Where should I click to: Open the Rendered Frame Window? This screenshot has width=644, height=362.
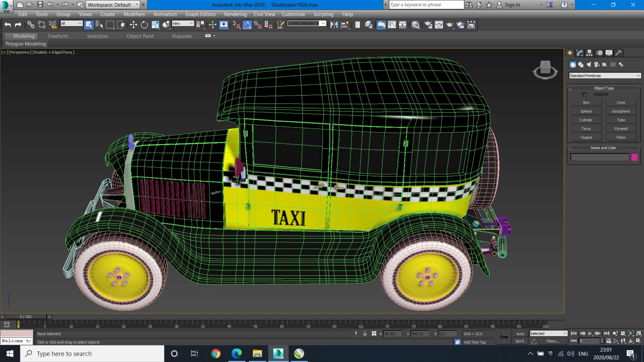click(x=439, y=24)
